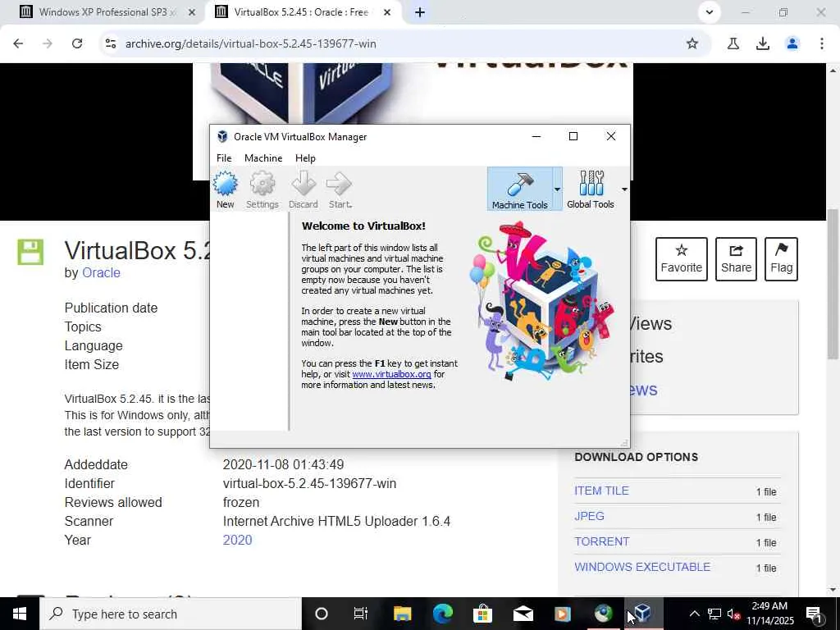
Task: Click the Settings gear toolbar icon
Action: (262, 189)
